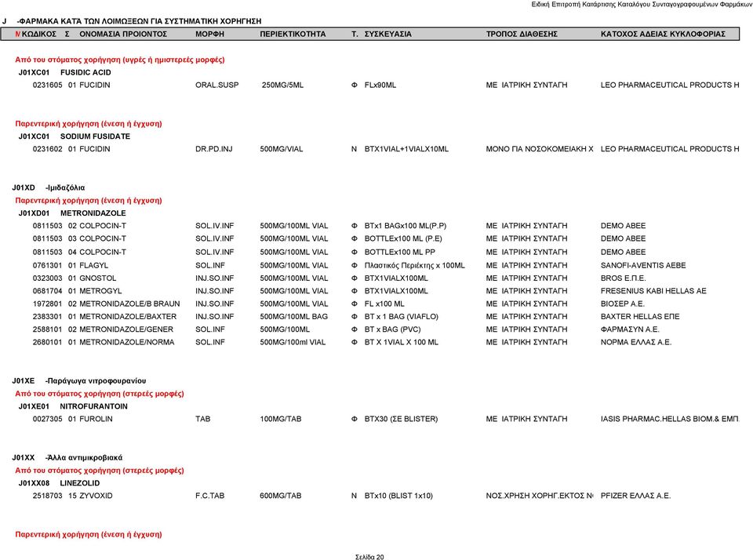Viewport: 753px width, 560px height.
Task: Select ΦΑΡΜΑΣΥΝ Α.Ε. license holder
Action: (x=630, y=329)
